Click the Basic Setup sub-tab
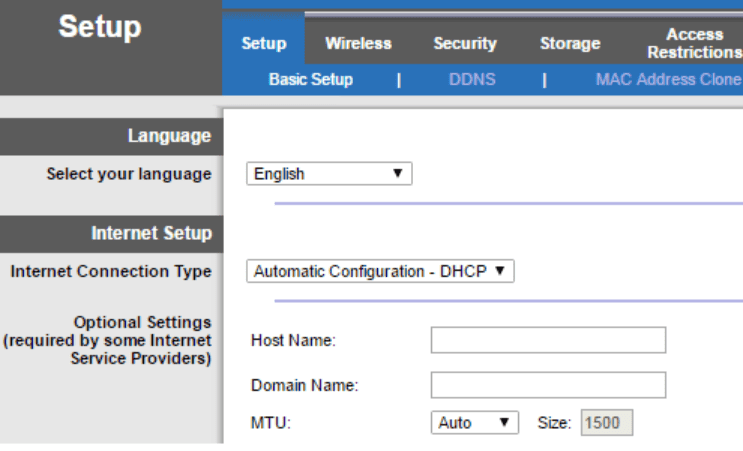The height and width of the screenshot is (451, 743). click(x=310, y=79)
